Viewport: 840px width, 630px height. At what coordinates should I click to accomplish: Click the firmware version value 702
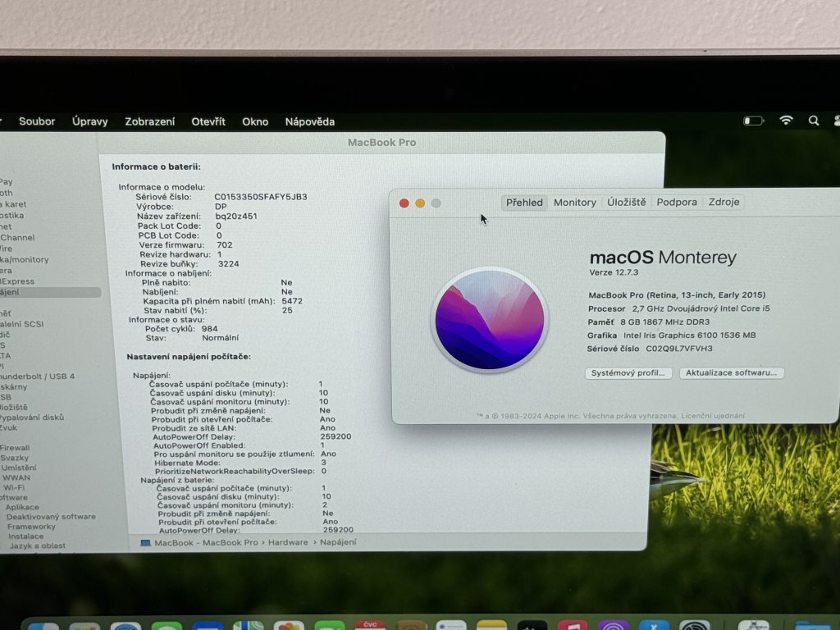tap(225, 244)
